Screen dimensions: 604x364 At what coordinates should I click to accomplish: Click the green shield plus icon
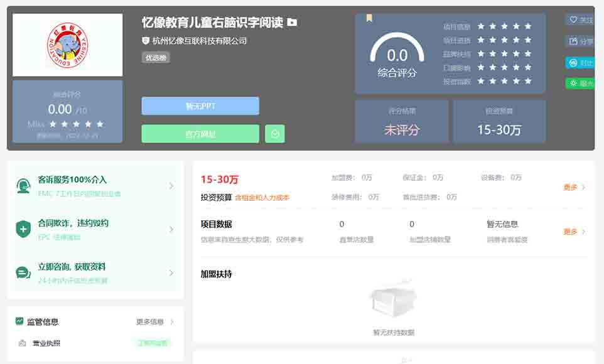coord(23,229)
